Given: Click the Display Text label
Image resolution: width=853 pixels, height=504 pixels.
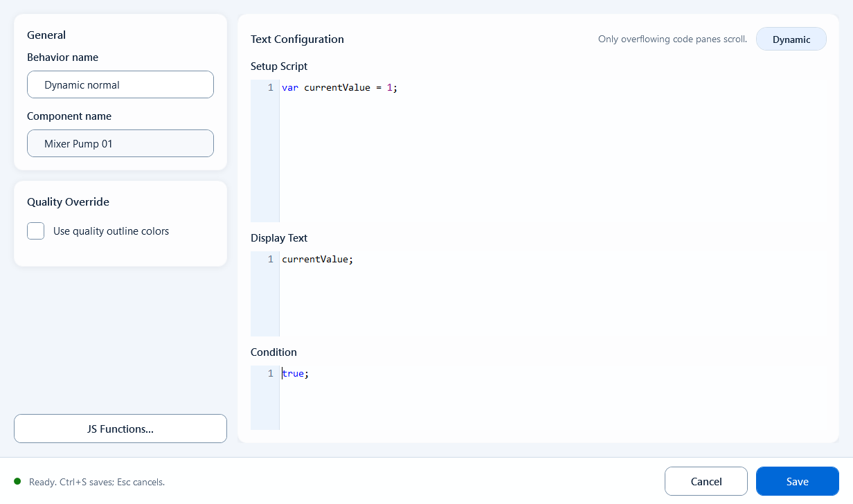Looking at the screenshot, I should click(x=279, y=238).
